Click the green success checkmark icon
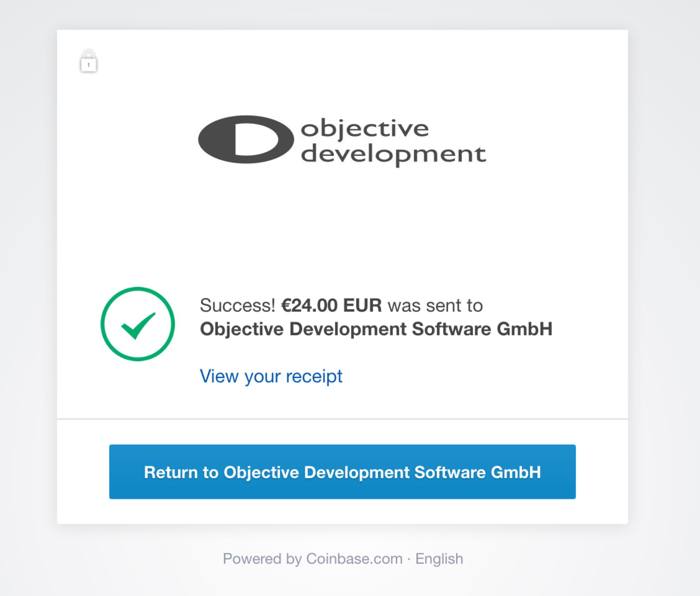The height and width of the screenshot is (596, 700). coord(138,325)
